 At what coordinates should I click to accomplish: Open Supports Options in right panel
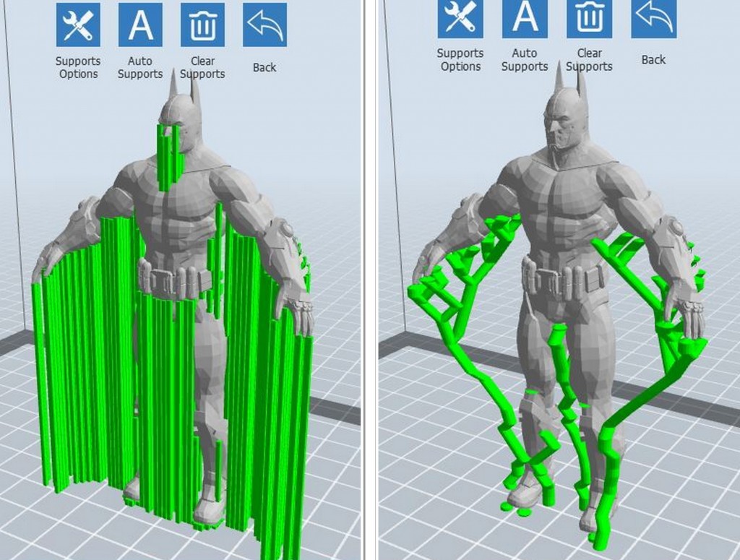coord(460,19)
